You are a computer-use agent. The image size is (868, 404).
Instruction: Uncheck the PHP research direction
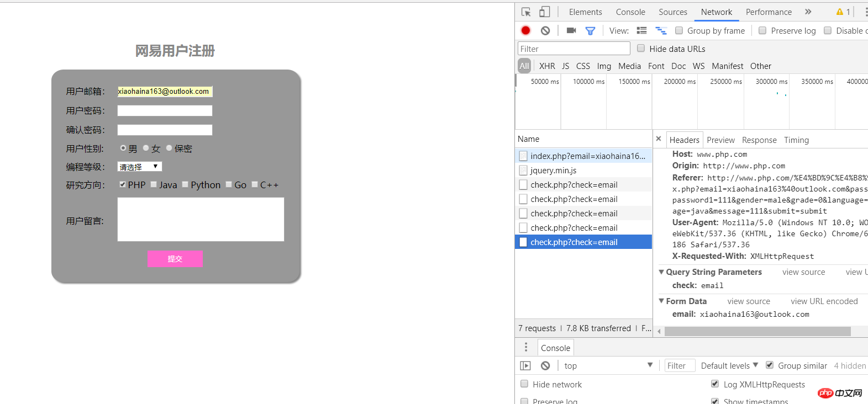pos(123,184)
